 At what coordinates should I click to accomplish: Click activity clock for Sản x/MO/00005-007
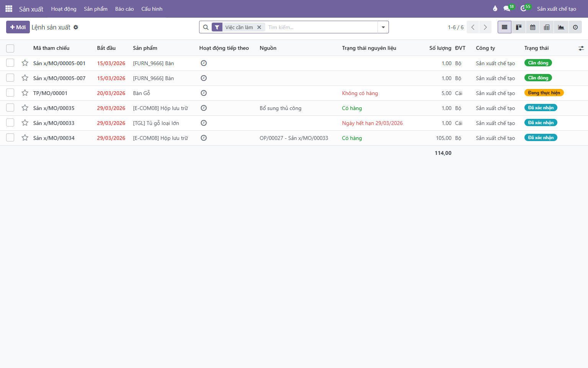click(x=204, y=78)
